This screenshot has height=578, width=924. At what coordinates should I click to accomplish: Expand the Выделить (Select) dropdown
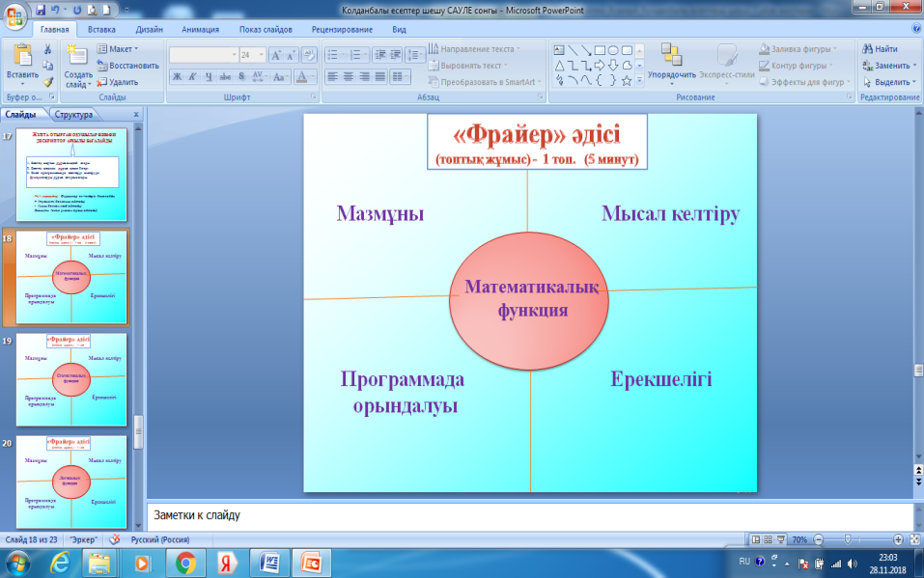890,82
